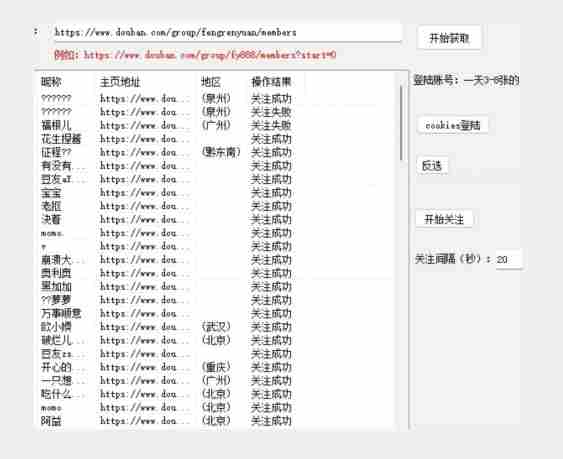
Task: Click the 操作结果 column header
Action: point(271,82)
